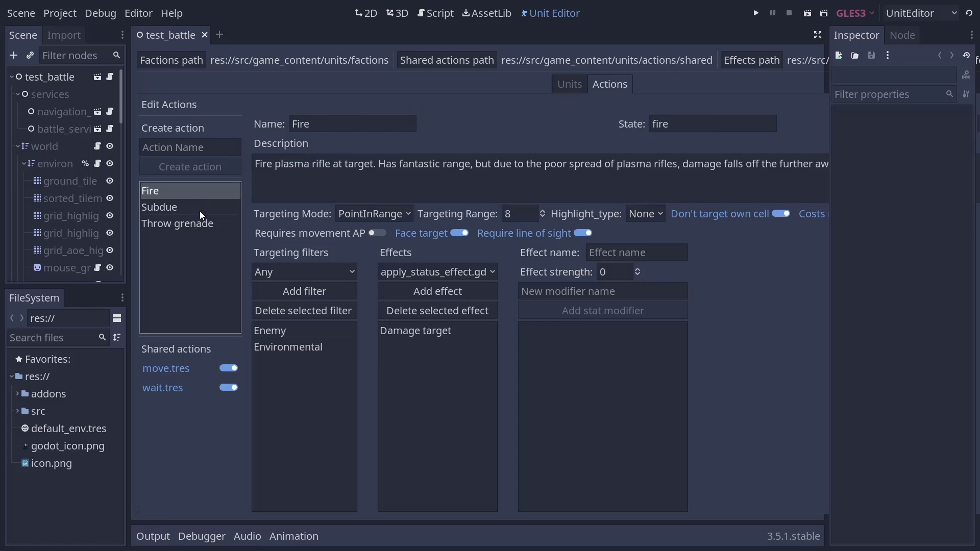980x551 pixels.
Task: Enable Requires movement AP switch
Action: coord(377,233)
